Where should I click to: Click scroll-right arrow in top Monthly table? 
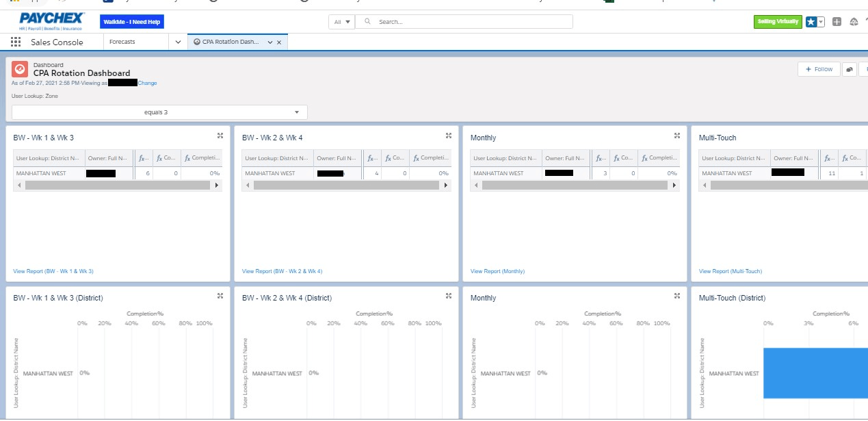tap(674, 186)
